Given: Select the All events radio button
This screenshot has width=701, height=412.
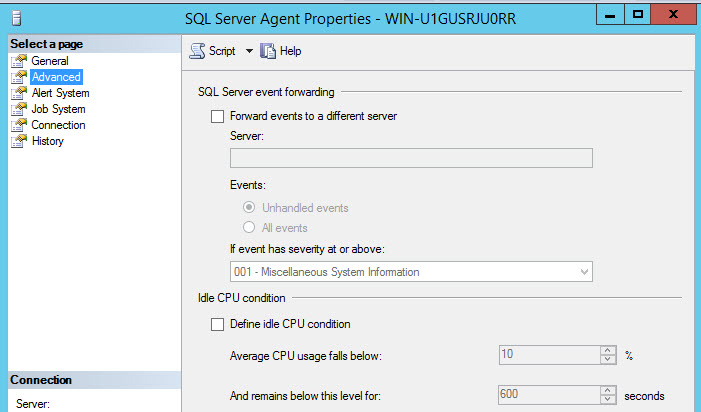Looking at the screenshot, I should point(250,227).
